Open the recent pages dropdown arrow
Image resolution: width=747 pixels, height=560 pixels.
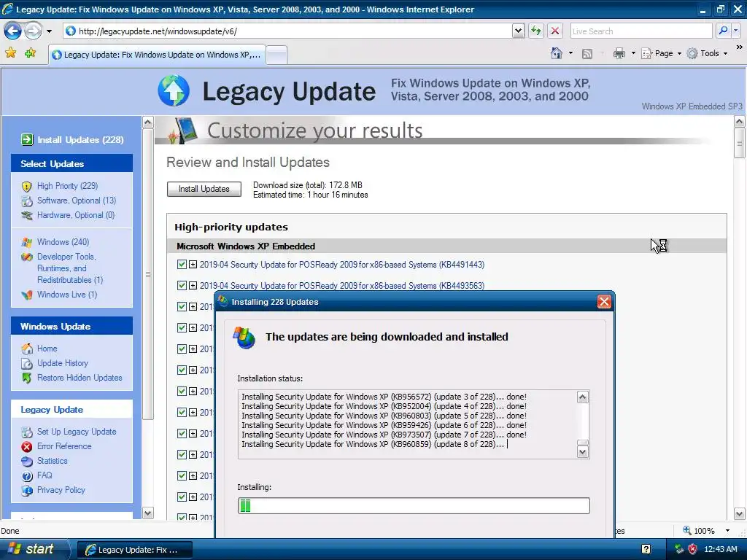[49, 31]
